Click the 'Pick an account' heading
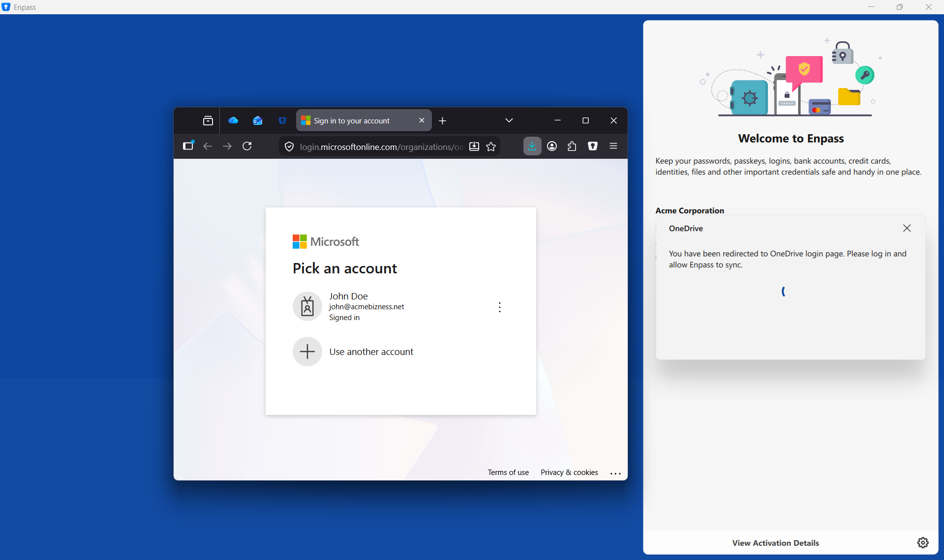 coord(344,268)
